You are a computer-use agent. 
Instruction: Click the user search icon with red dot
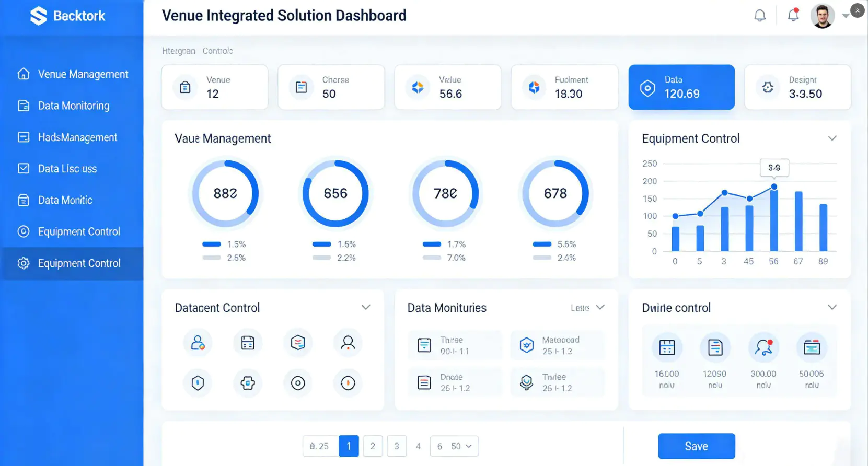[x=763, y=347]
